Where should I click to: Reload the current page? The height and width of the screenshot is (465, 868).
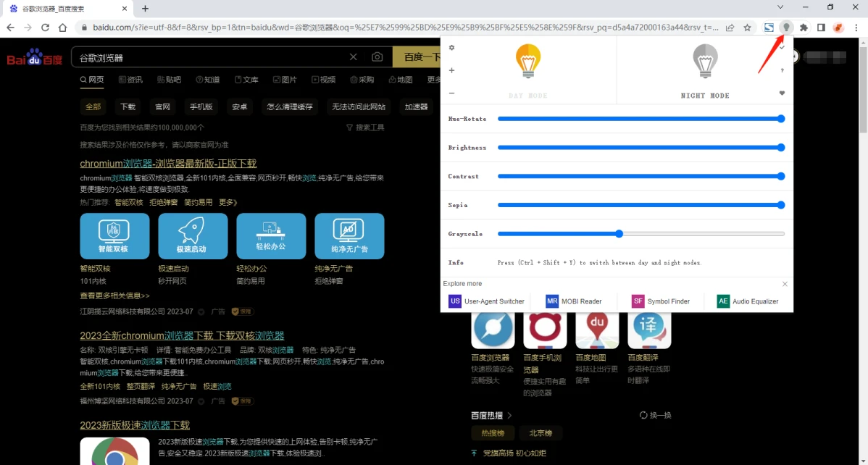pos(46,28)
